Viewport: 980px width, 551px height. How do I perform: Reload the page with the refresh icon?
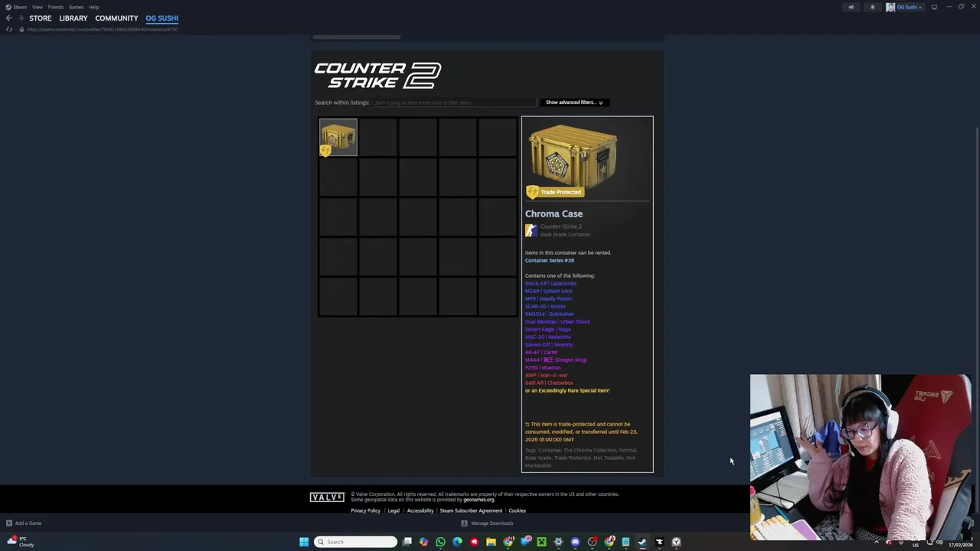tap(8, 29)
